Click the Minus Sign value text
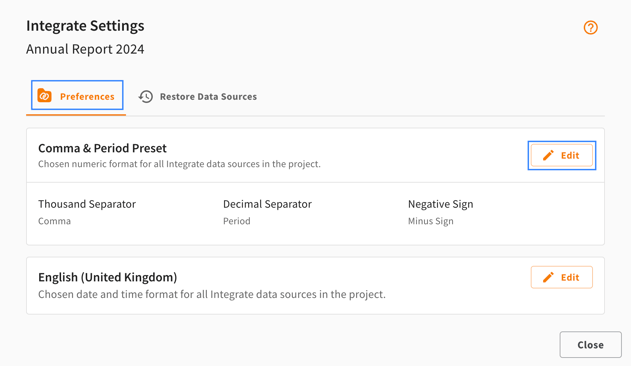Image resolution: width=631 pixels, height=366 pixels. click(x=431, y=221)
